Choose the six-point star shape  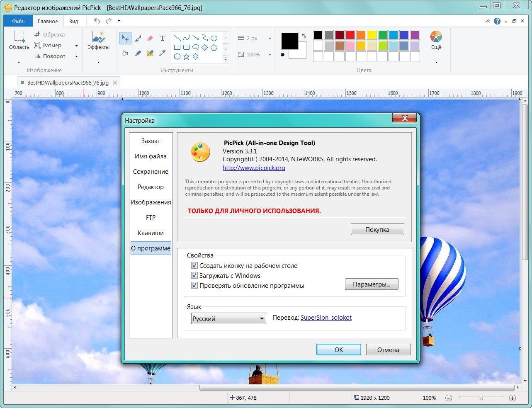pyautogui.click(x=195, y=56)
